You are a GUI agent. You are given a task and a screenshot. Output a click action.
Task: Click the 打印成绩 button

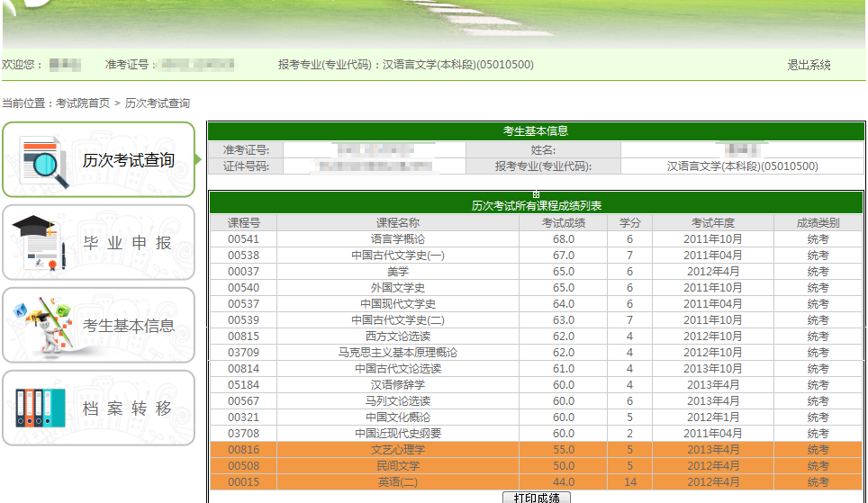click(536, 497)
